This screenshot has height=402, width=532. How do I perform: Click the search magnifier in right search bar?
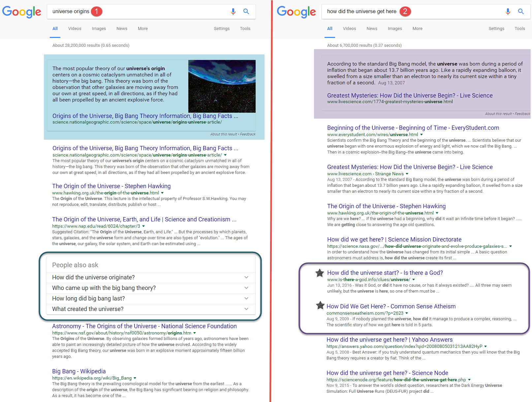pyautogui.click(x=521, y=12)
